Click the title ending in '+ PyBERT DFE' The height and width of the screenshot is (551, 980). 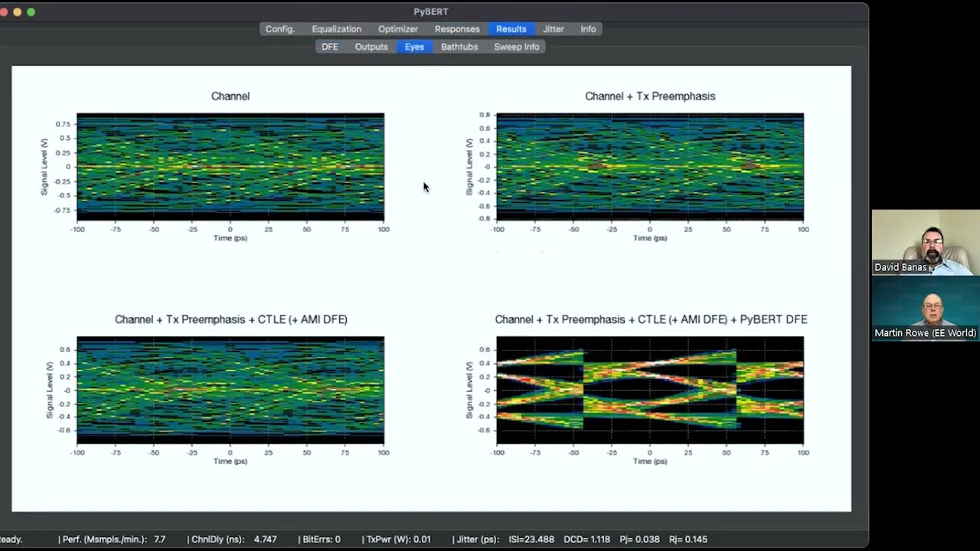coord(651,320)
